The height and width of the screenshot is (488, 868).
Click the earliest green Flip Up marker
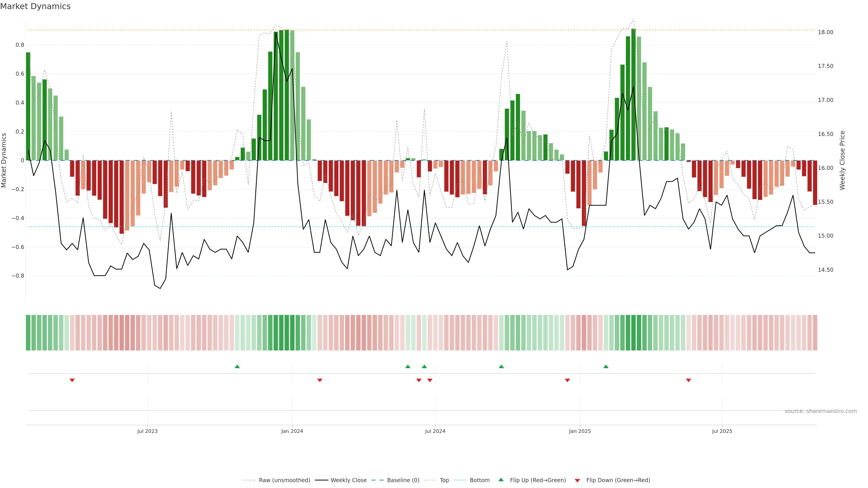(237, 366)
